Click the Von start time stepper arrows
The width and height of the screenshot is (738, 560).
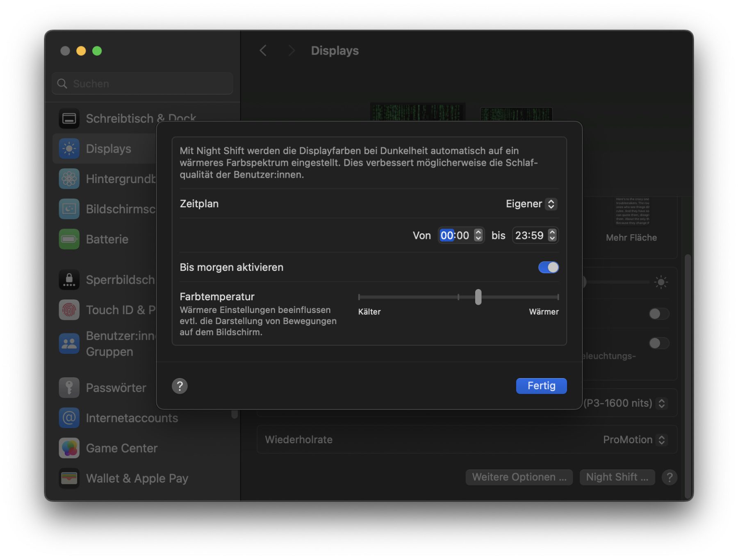[x=478, y=236]
